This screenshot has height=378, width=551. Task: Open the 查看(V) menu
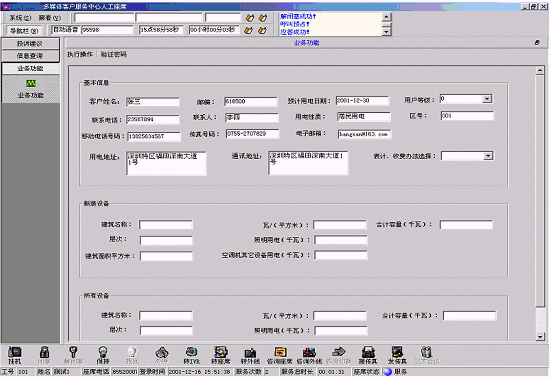click(x=50, y=18)
